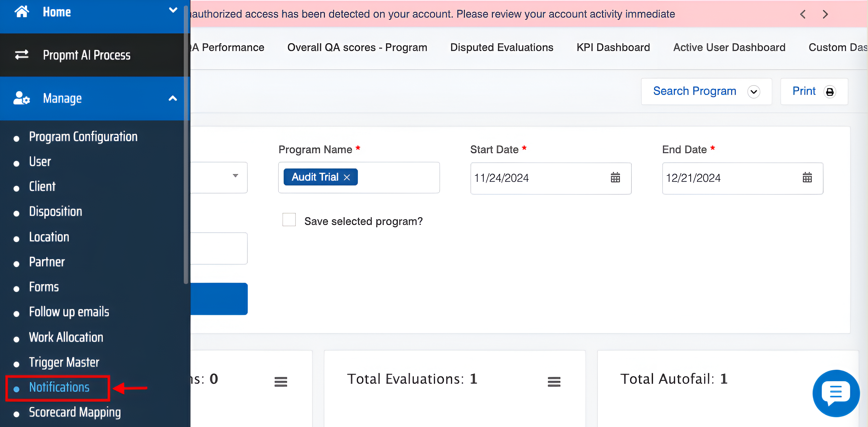Remove the Audit Trial tag

point(347,178)
